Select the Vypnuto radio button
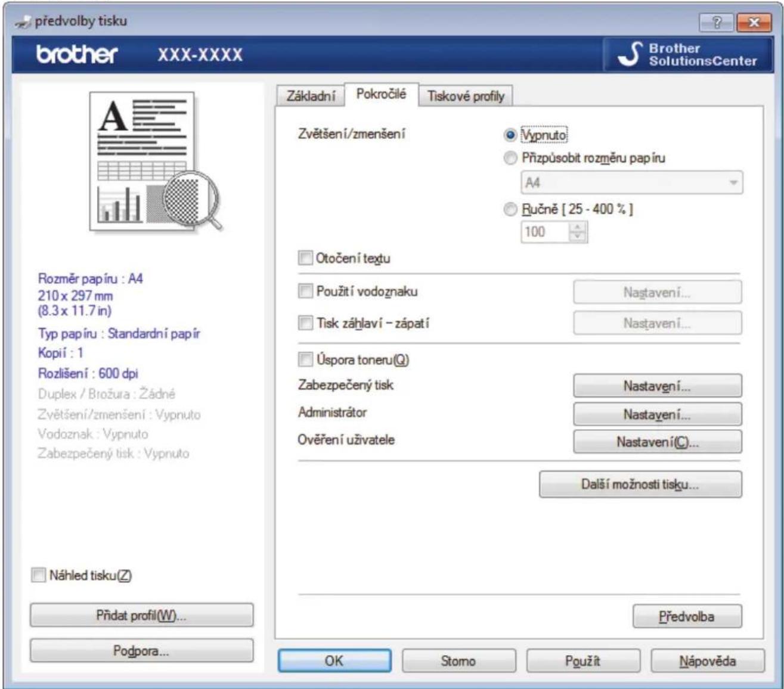 [510, 135]
